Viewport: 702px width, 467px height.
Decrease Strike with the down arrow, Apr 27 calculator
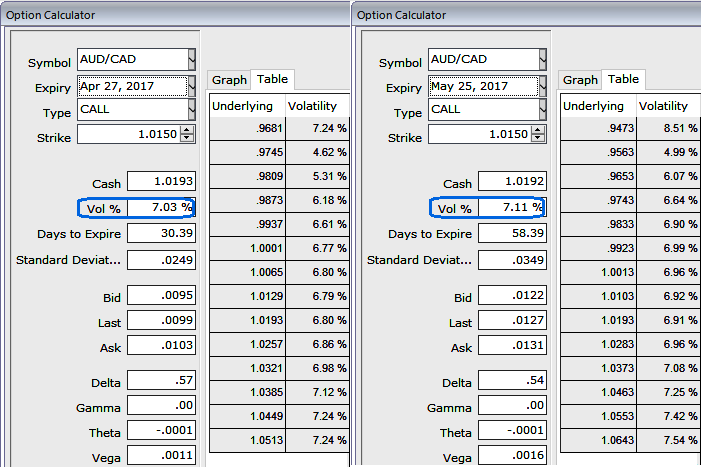coord(188,139)
